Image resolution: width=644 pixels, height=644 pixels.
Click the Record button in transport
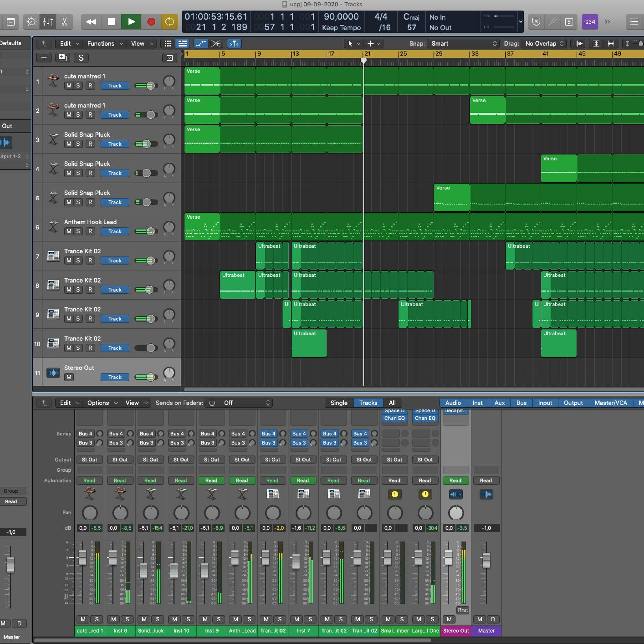click(x=151, y=22)
